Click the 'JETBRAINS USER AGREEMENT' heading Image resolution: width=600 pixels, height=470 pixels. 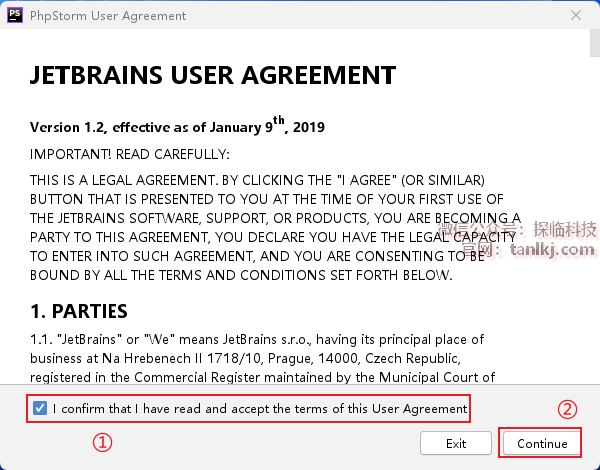coord(212,76)
